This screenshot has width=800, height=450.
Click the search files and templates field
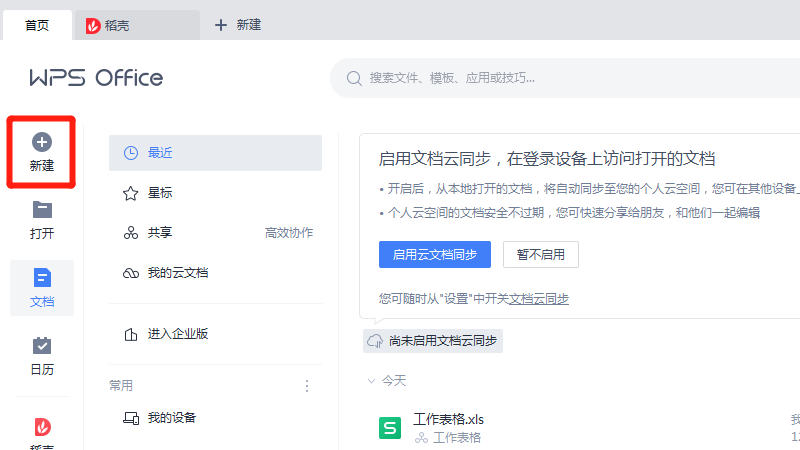[560, 78]
